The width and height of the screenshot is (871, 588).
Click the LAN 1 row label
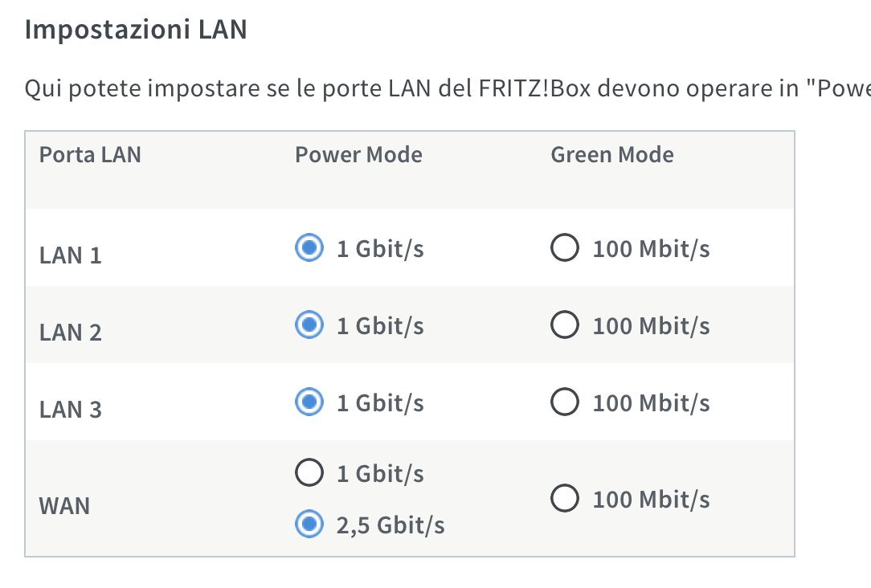click(x=71, y=255)
